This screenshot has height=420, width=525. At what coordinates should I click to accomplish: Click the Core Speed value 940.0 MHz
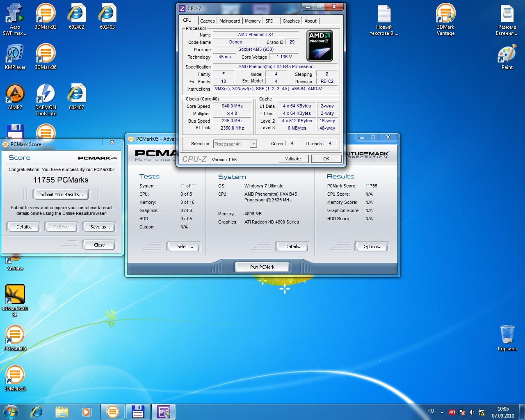[232, 106]
